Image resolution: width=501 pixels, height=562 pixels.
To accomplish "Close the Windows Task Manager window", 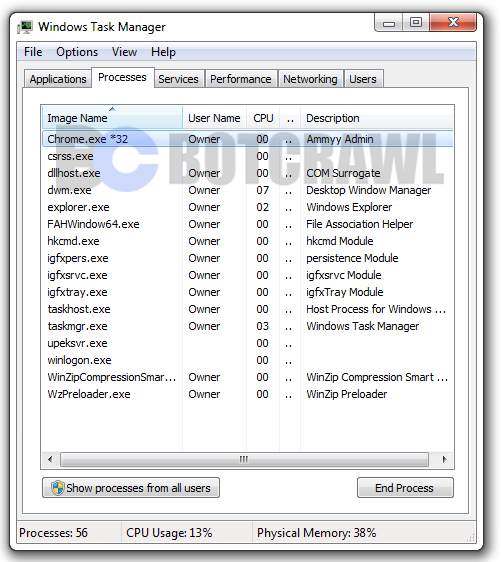I will point(453,23).
